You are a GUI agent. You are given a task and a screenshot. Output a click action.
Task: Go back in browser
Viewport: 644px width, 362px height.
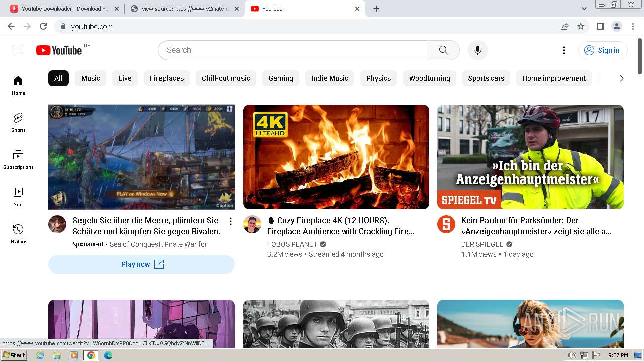point(11,26)
